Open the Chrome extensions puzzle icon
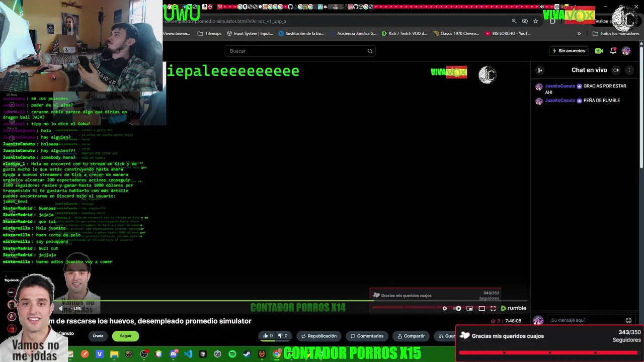The height and width of the screenshot is (362, 644). [x=552, y=21]
